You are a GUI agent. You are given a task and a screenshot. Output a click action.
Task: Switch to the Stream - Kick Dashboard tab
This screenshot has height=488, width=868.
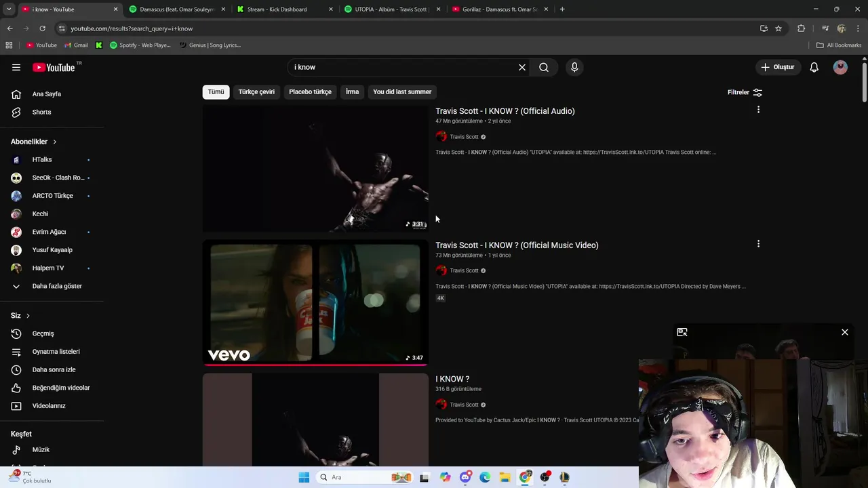point(283,9)
